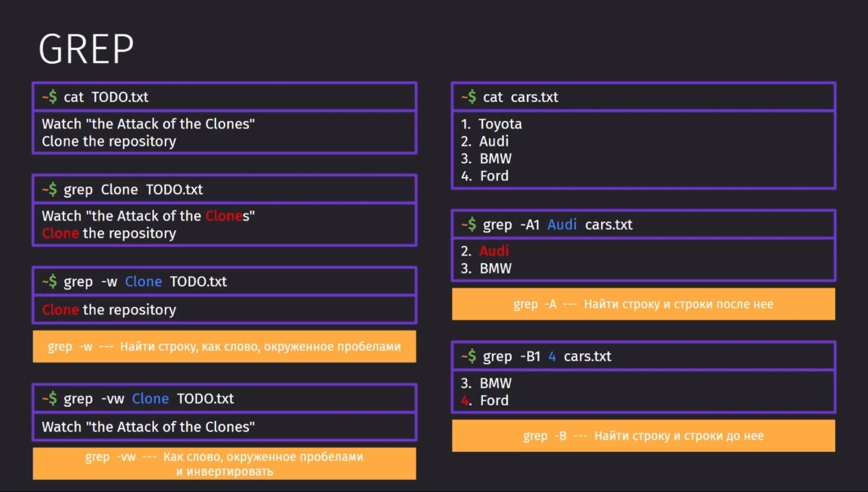Select the "cat TODO.txt" command box
868x492 pixels.
click(x=225, y=96)
